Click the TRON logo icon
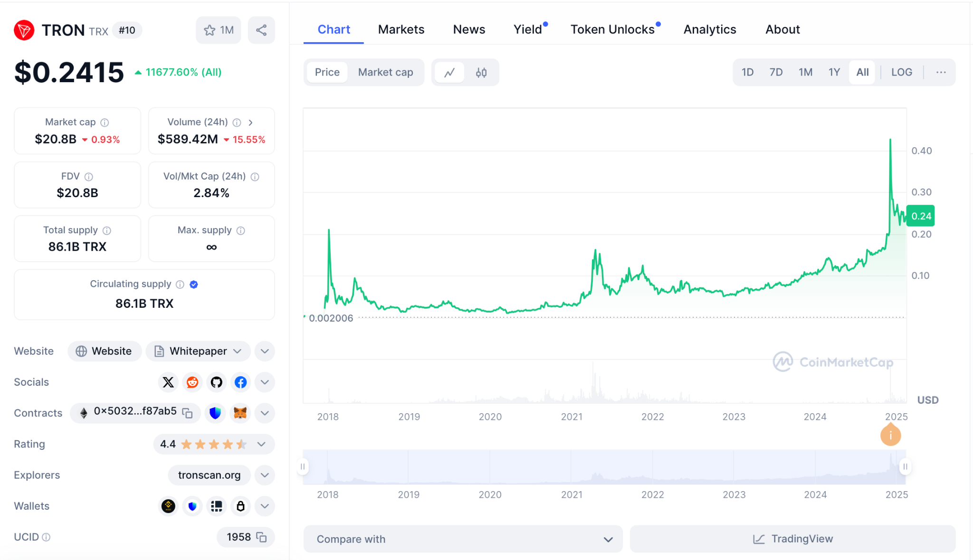 24,30
